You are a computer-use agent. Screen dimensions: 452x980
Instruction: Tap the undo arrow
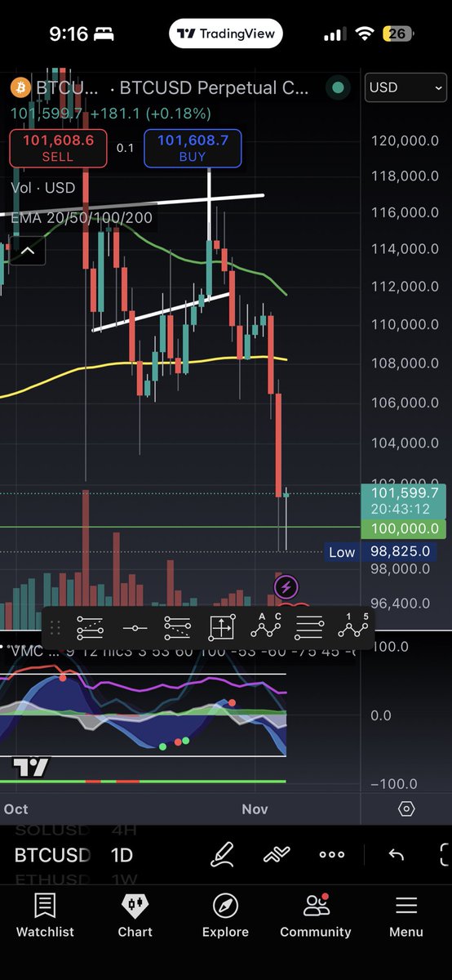[396, 855]
